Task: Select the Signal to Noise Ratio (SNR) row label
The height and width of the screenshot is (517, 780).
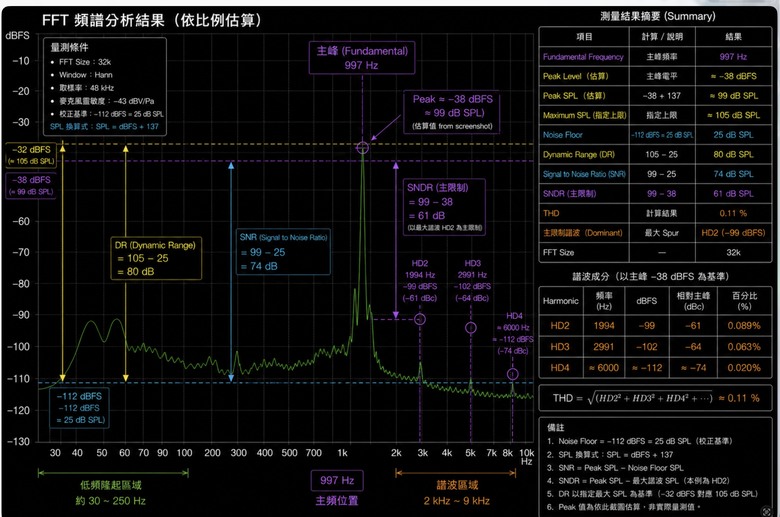Action: tap(584, 174)
